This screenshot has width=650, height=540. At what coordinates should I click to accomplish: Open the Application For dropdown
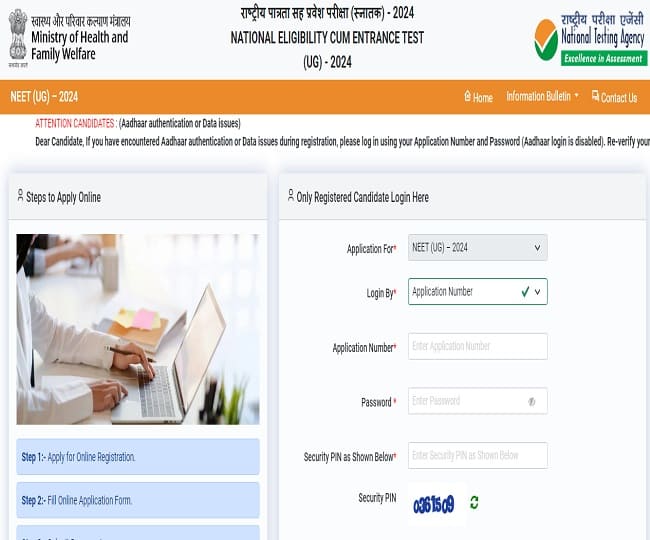(478, 248)
